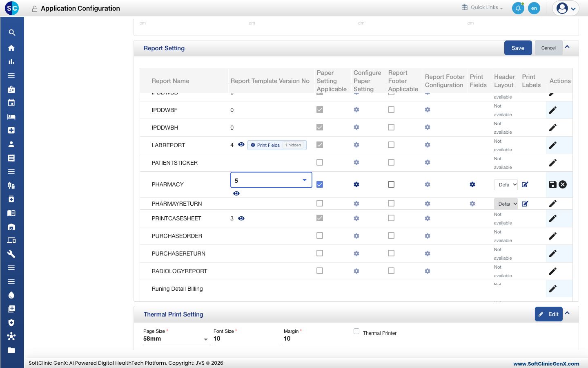Switch language using the en button

coord(534,8)
